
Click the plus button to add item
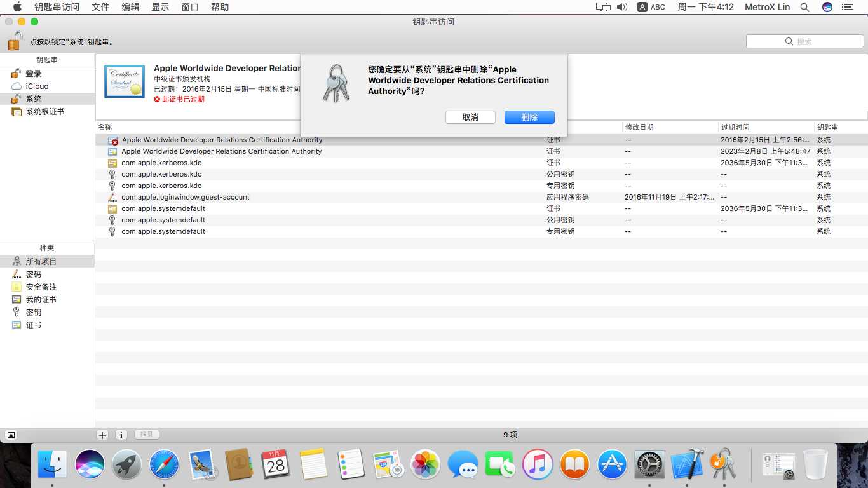(x=102, y=435)
